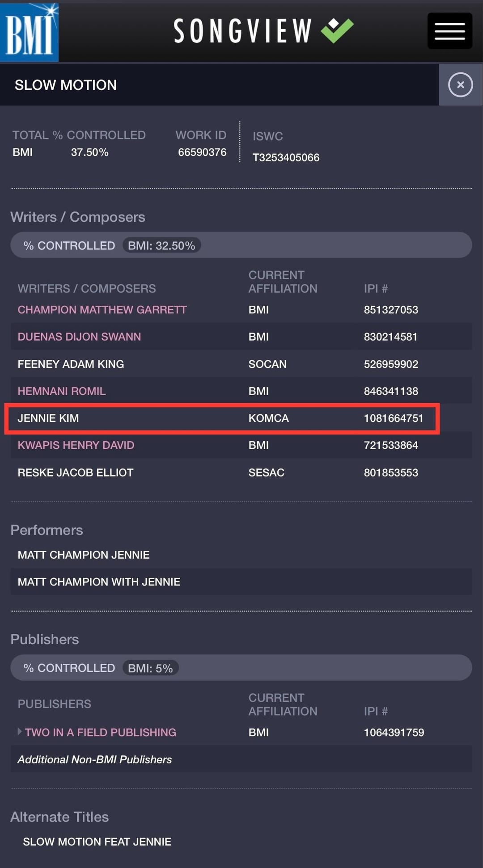Select performer Matt Champion With Jennie

99,582
